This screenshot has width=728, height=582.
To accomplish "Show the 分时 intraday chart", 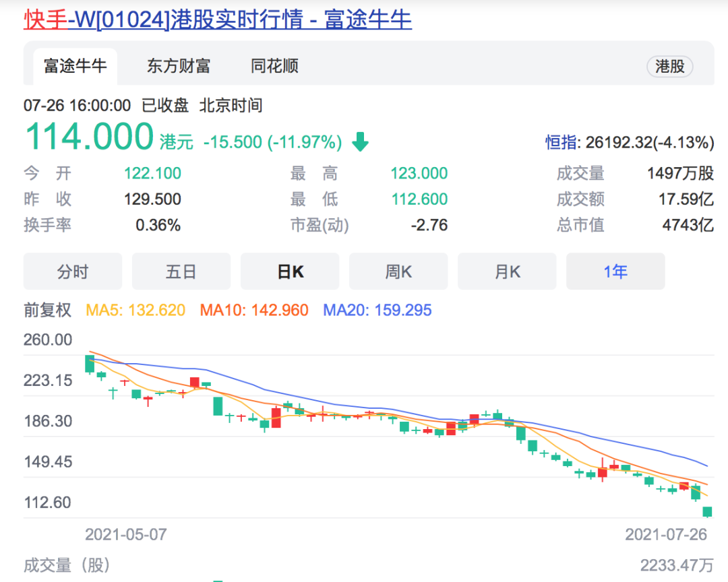I will (x=73, y=271).
